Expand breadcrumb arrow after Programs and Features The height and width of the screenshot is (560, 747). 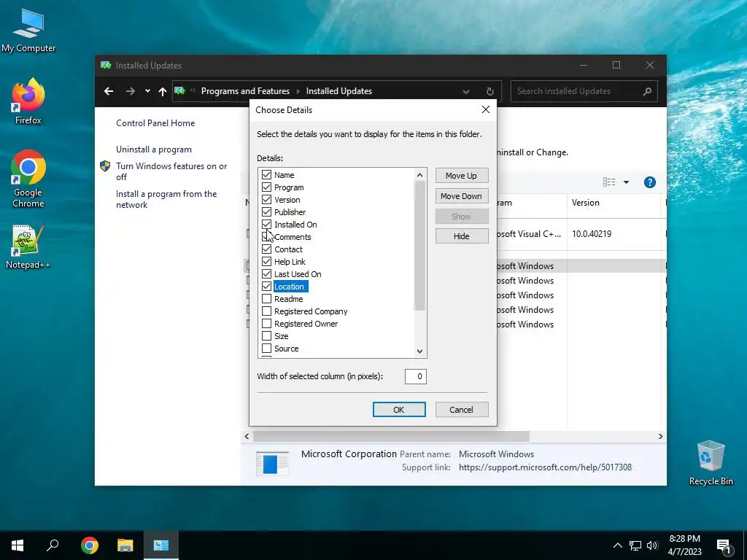(298, 91)
